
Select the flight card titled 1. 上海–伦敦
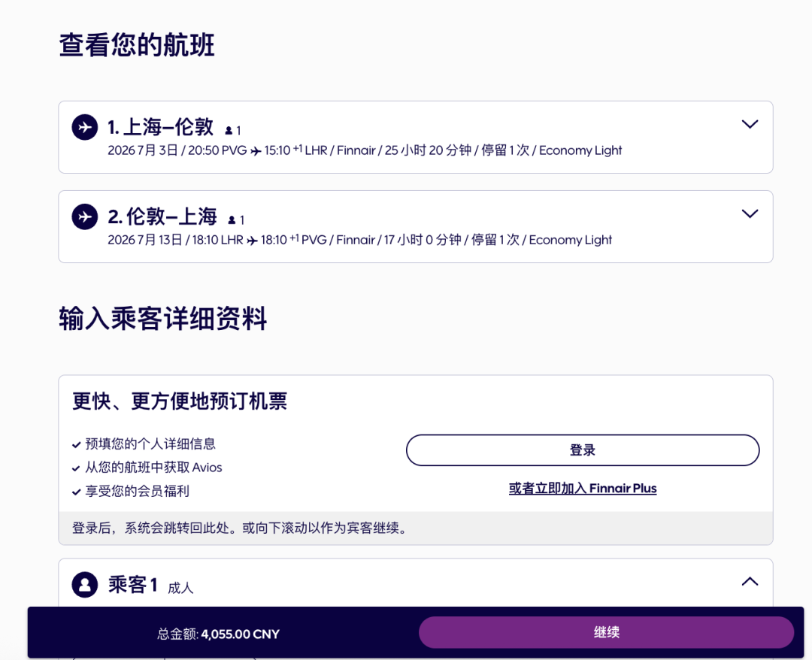[415, 138]
